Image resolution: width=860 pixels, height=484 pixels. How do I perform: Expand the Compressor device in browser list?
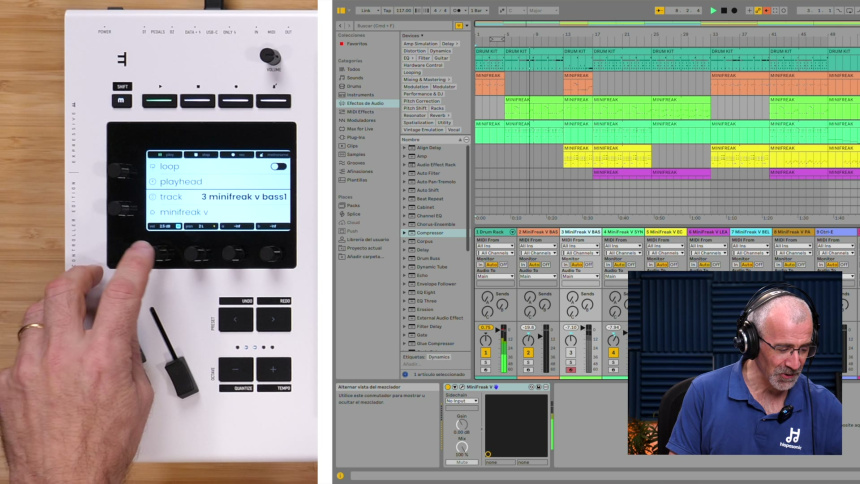coord(405,233)
